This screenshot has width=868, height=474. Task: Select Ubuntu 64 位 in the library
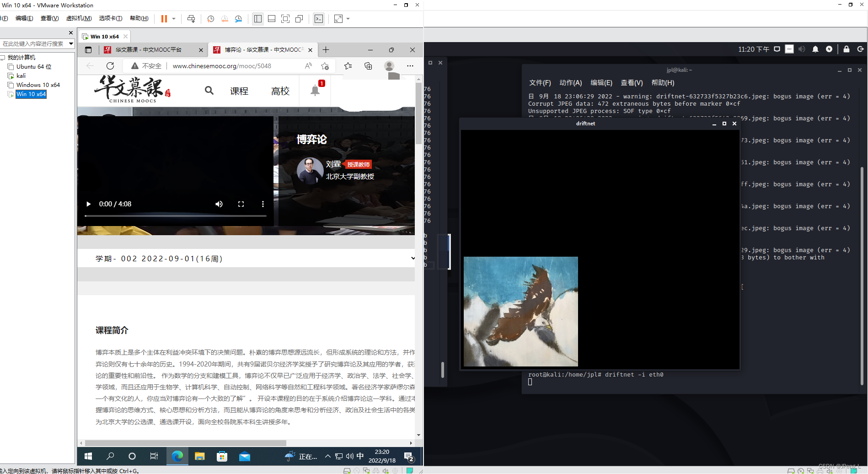pyautogui.click(x=34, y=66)
